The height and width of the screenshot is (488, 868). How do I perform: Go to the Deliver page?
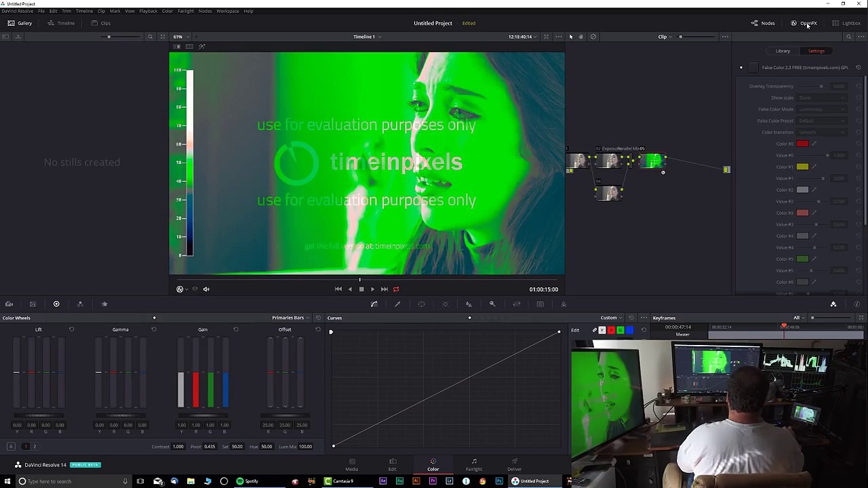tap(514, 464)
